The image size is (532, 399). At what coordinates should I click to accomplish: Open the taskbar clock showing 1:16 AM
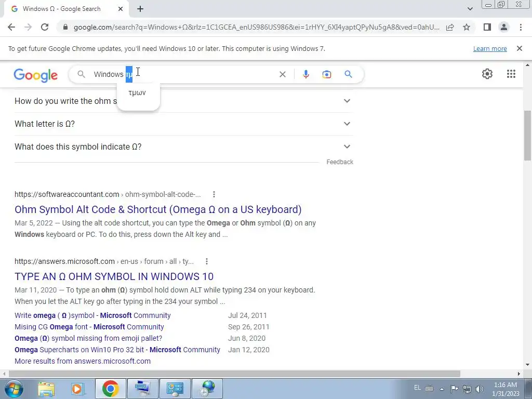(x=505, y=389)
